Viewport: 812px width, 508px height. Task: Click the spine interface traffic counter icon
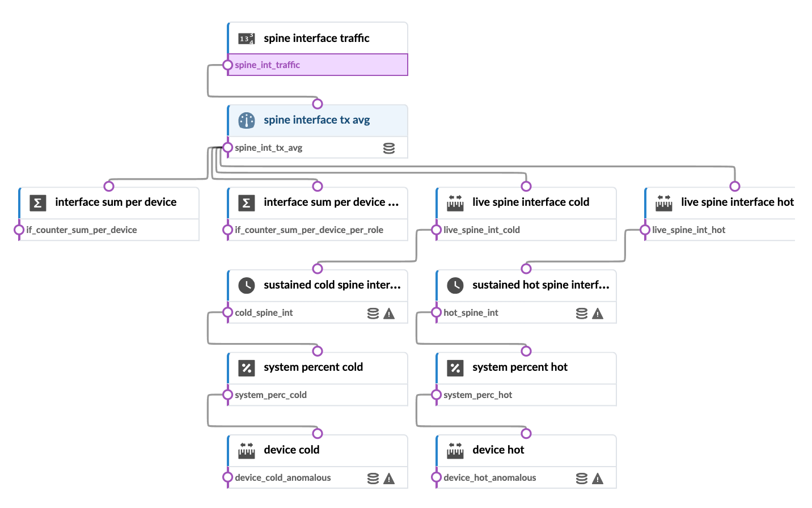pyautogui.click(x=246, y=39)
